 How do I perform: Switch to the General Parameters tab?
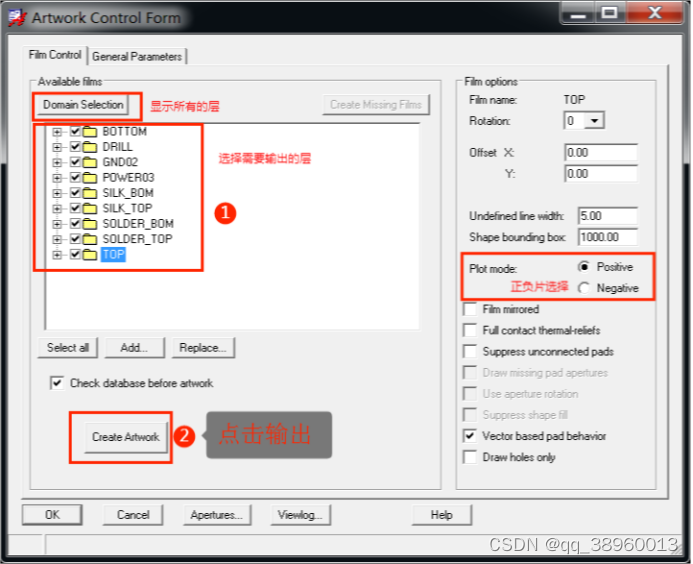coord(137,57)
